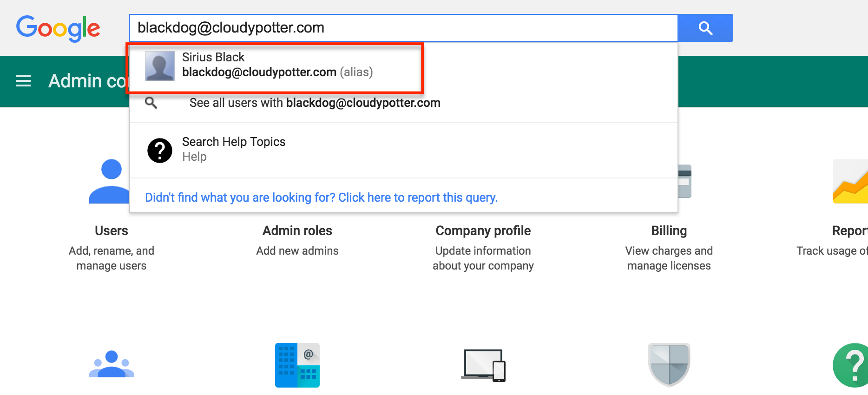Click 'Add, rename, and manage users' text
This screenshot has height=395, width=868.
click(112, 258)
